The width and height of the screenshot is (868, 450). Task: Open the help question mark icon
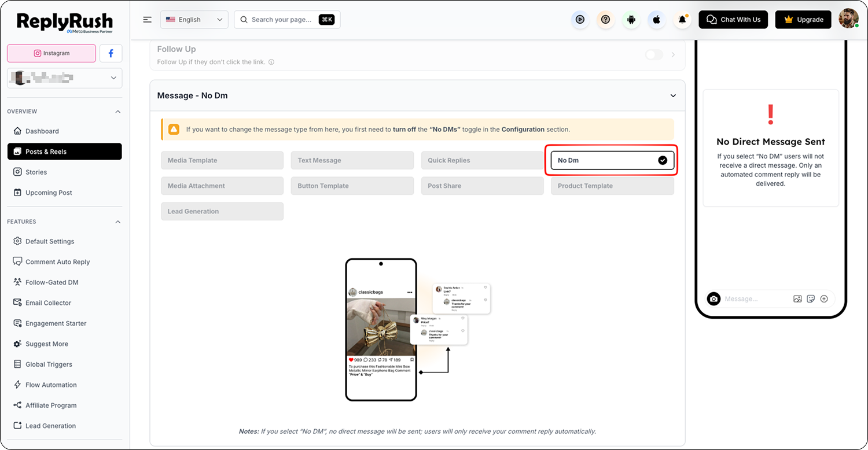605,20
